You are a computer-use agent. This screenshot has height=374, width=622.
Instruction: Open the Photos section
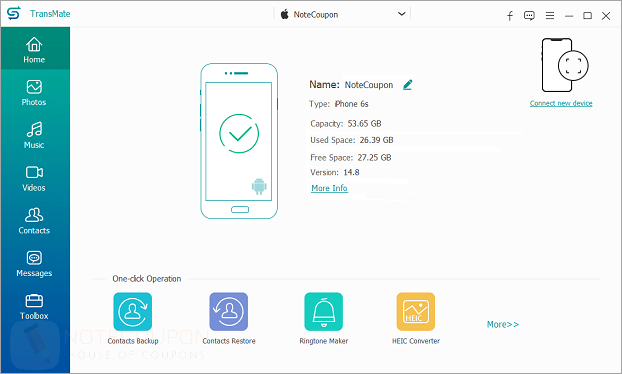point(34,93)
